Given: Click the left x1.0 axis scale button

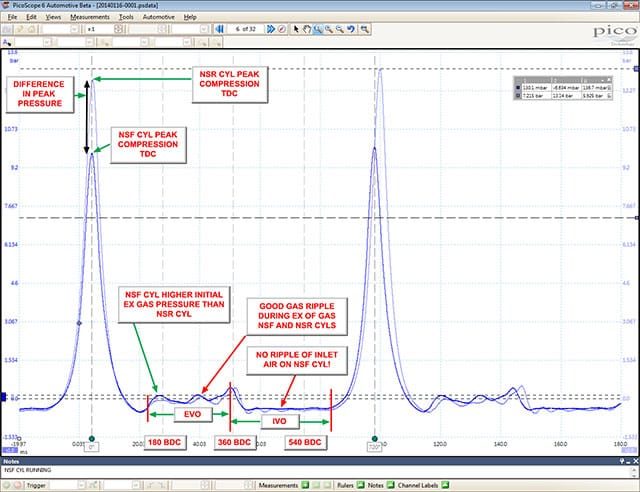Looking at the screenshot, I should tap(10, 450).
